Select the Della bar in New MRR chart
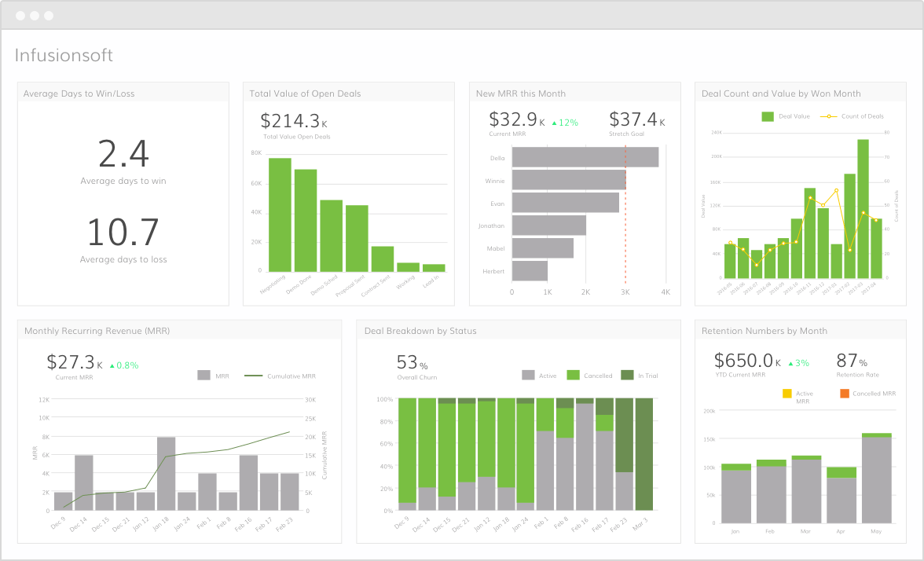This screenshot has width=924, height=561. (x=585, y=157)
